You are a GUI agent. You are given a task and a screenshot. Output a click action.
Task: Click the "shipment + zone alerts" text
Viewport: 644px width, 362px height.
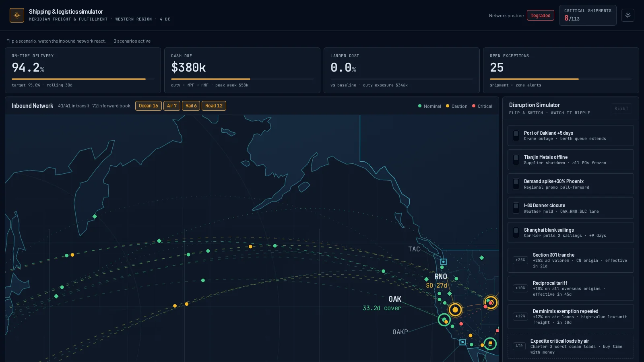coord(516,85)
